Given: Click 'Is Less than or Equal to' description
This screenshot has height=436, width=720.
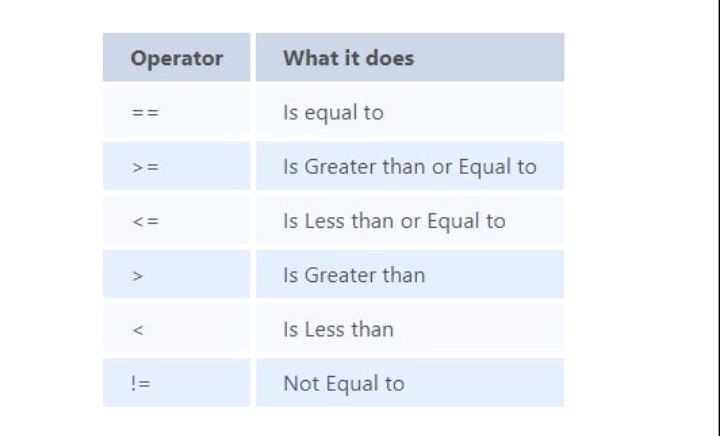Looking at the screenshot, I should [x=394, y=221].
